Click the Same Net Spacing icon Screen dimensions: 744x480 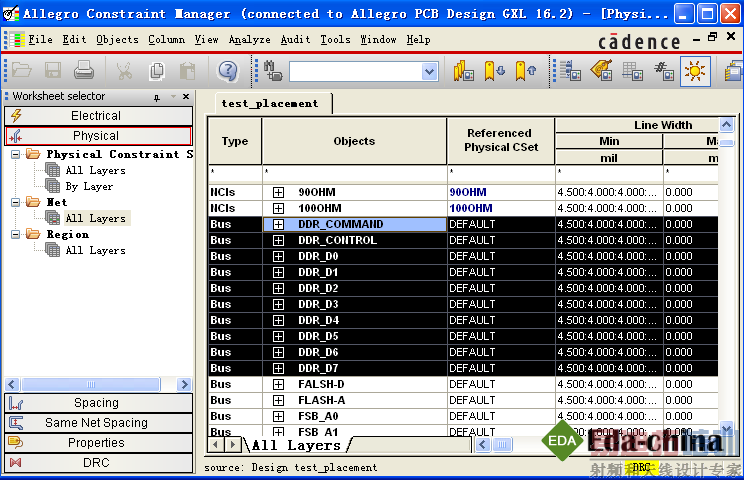[x=16, y=423]
